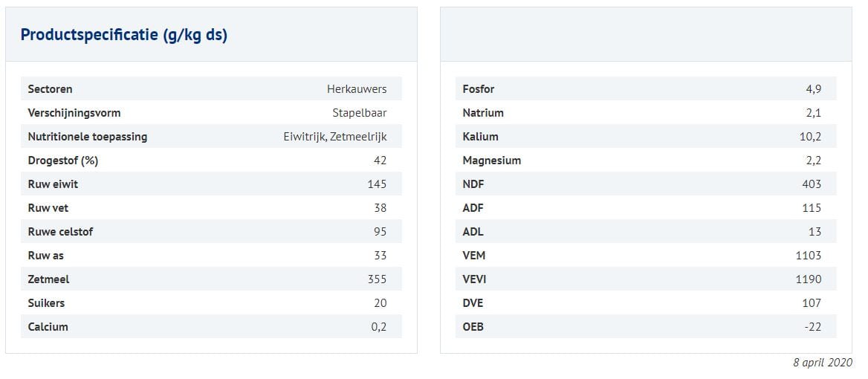This screenshot has height=379, width=868.
Task: Select the Magnesium row label
Action: click(x=492, y=161)
